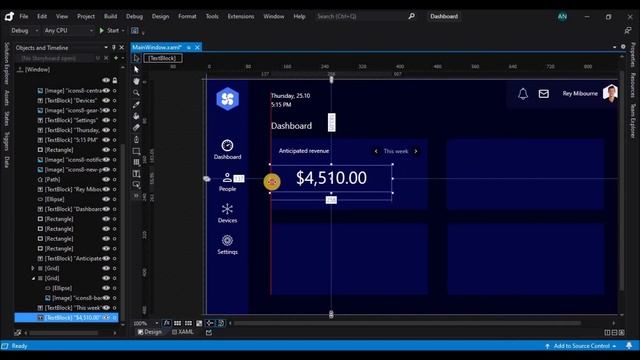Select the Grid layout panel tool
Image resolution: width=640 pixels, height=360 pixels.
coord(136,162)
